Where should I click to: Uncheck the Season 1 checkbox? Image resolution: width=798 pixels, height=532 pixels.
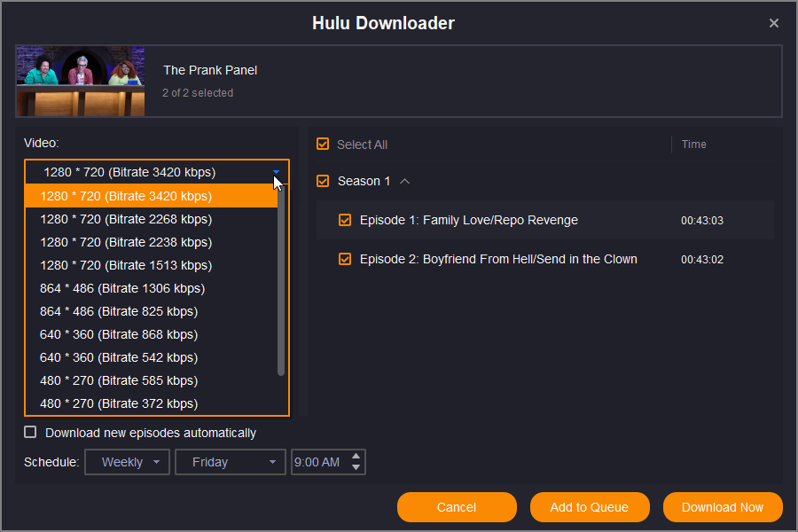323,181
